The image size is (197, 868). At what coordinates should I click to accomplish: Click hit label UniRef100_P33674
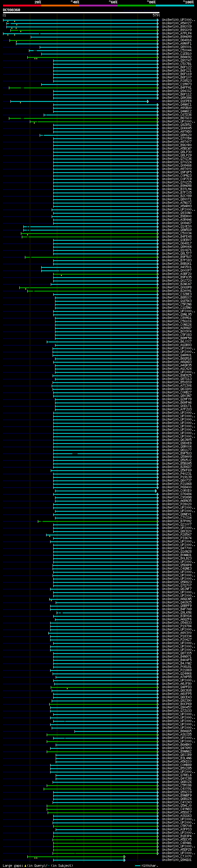pyautogui.click(x=176, y=538)
